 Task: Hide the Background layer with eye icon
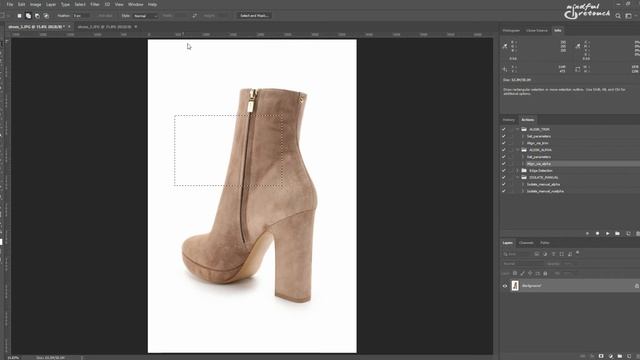pyautogui.click(x=505, y=286)
